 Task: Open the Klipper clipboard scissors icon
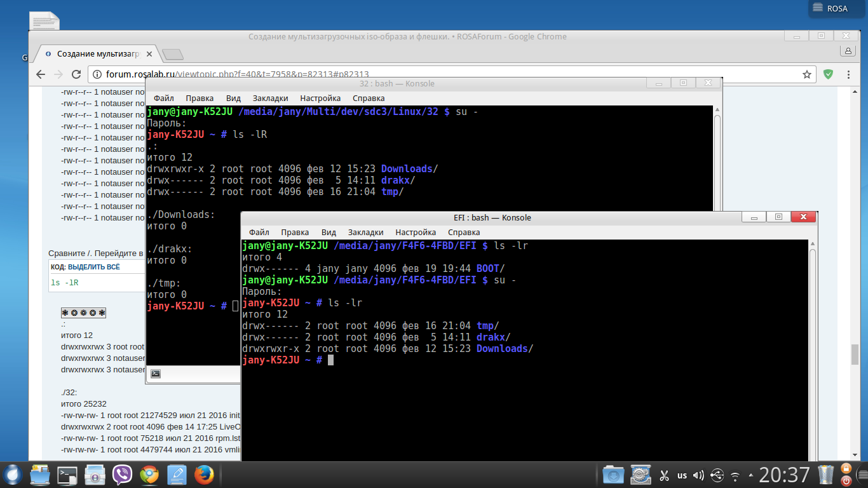[664, 475]
